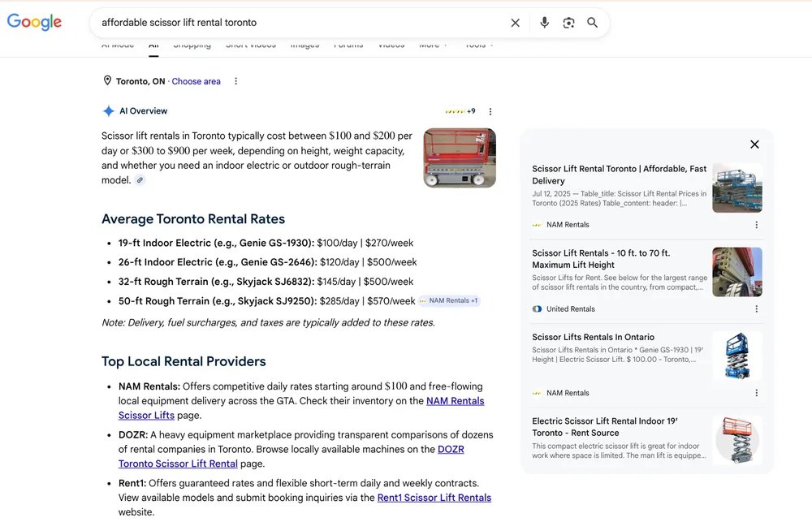Image resolution: width=812 pixels, height=522 pixels.
Task: Close the sources side panel
Action: click(x=754, y=145)
